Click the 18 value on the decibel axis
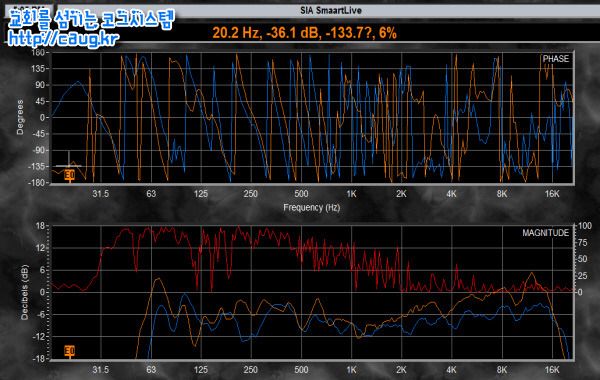600x380 pixels. tap(40, 226)
